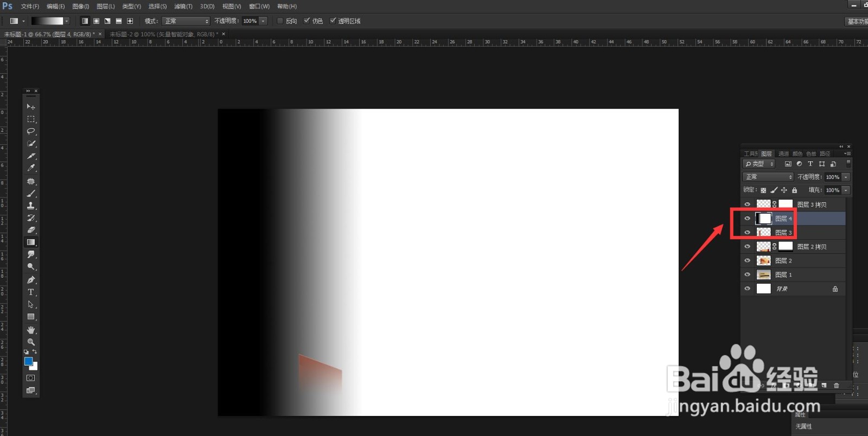
Task: Choose angle gradient style
Action: point(107,21)
